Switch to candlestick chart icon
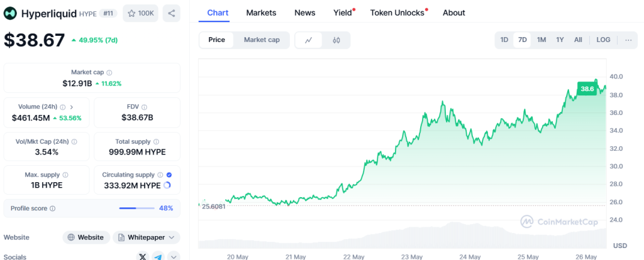 pos(336,40)
